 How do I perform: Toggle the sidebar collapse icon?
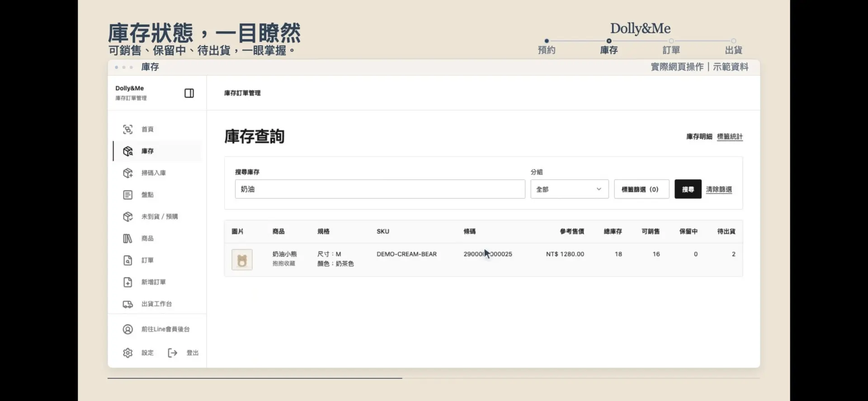pyautogui.click(x=189, y=93)
